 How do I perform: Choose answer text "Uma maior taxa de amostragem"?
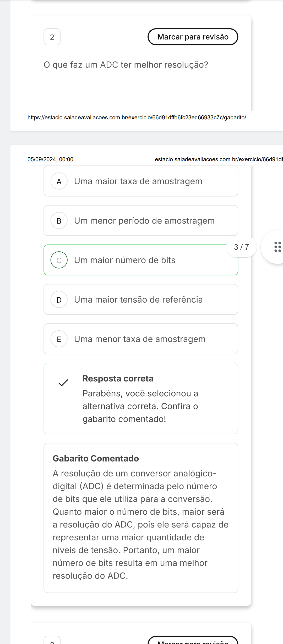tap(138, 181)
